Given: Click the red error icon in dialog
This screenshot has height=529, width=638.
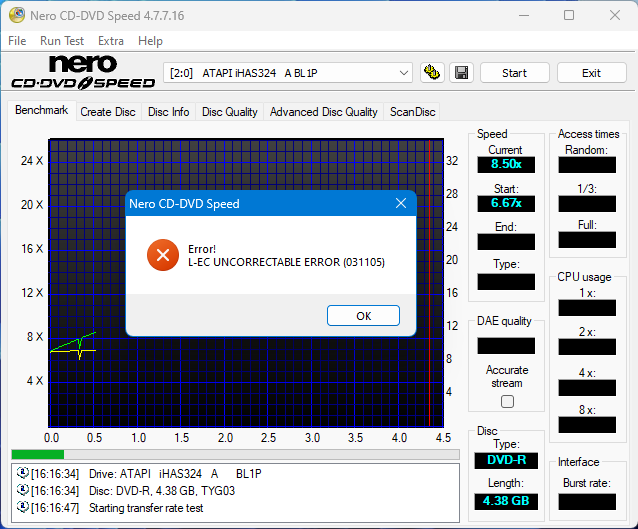Looking at the screenshot, I should pyautogui.click(x=163, y=255).
